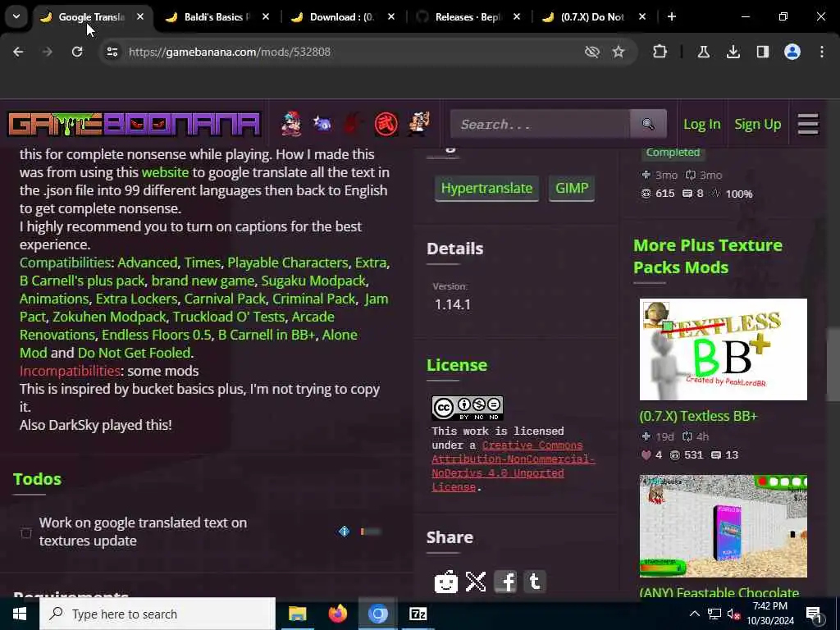Open the browser extensions menu
840x630 pixels.
660,52
